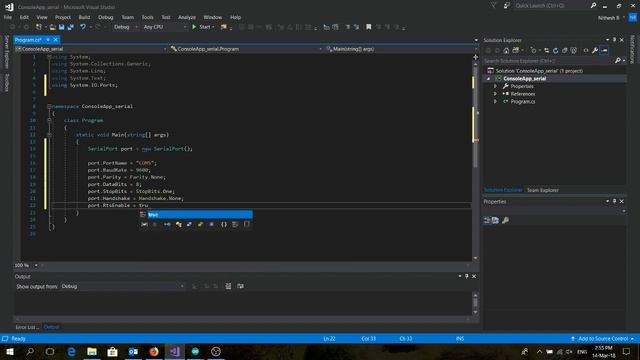
Task: Click Solution Explorer search magnifier icon
Action: pos(618,61)
